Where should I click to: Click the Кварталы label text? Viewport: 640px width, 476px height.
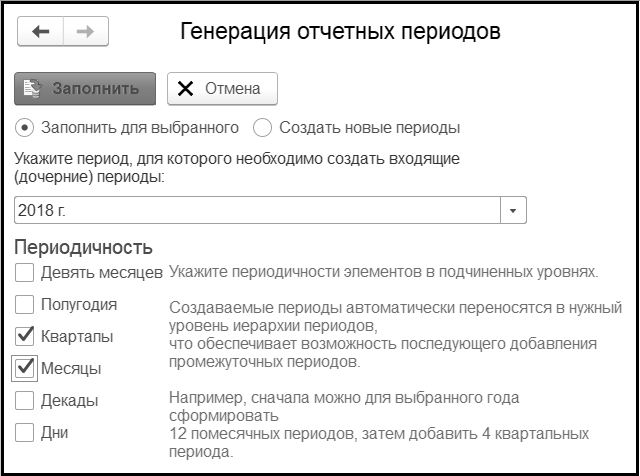[77, 336]
